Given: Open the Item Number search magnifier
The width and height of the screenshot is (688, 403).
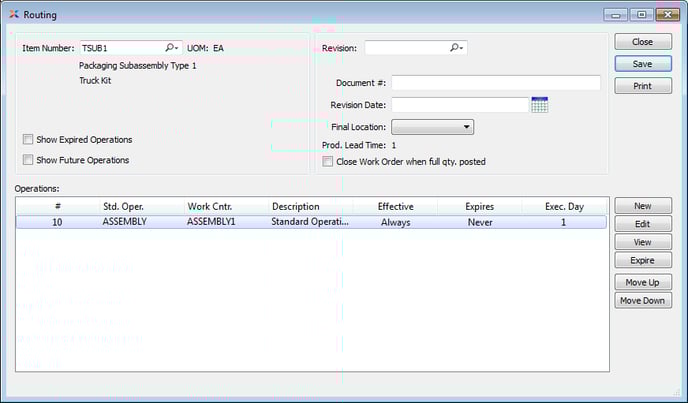Looking at the screenshot, I should (x=171, y=47).
